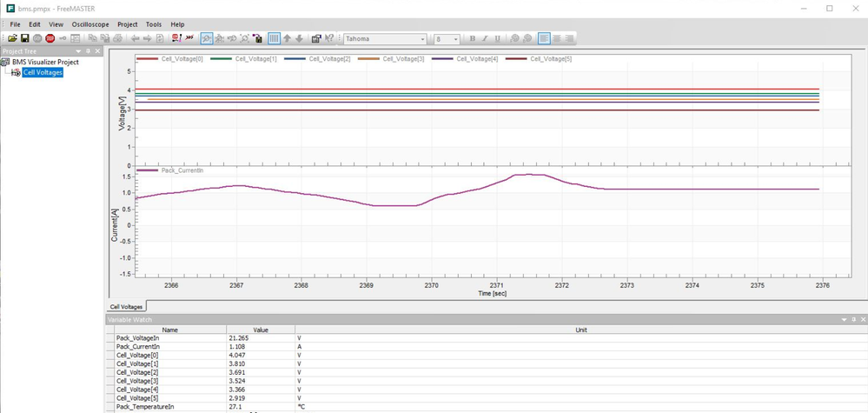Click the second color palette icon

click(527, 39)
